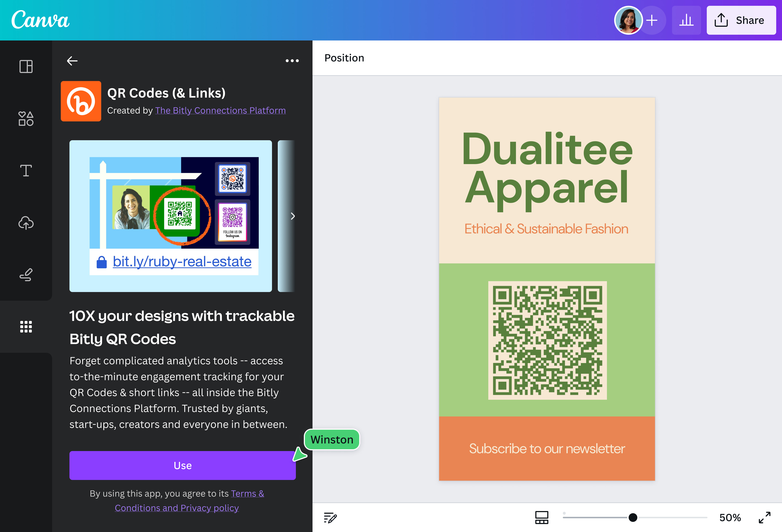Open the Position panel
This screenshot has height=532, width=782.
(x=344, y=57)
